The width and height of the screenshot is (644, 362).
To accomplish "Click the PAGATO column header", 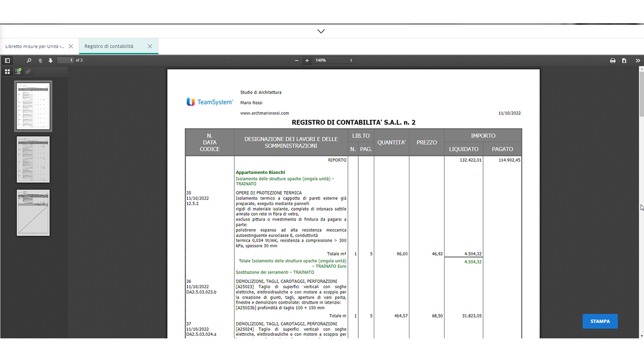I will tap(503, 149).
